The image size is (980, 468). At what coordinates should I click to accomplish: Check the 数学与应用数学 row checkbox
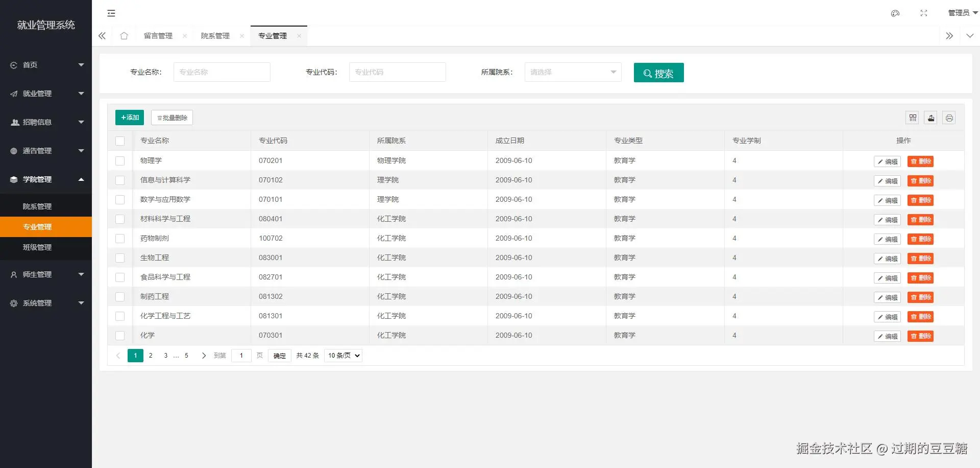pyautogui.click(x=120, y=200)
